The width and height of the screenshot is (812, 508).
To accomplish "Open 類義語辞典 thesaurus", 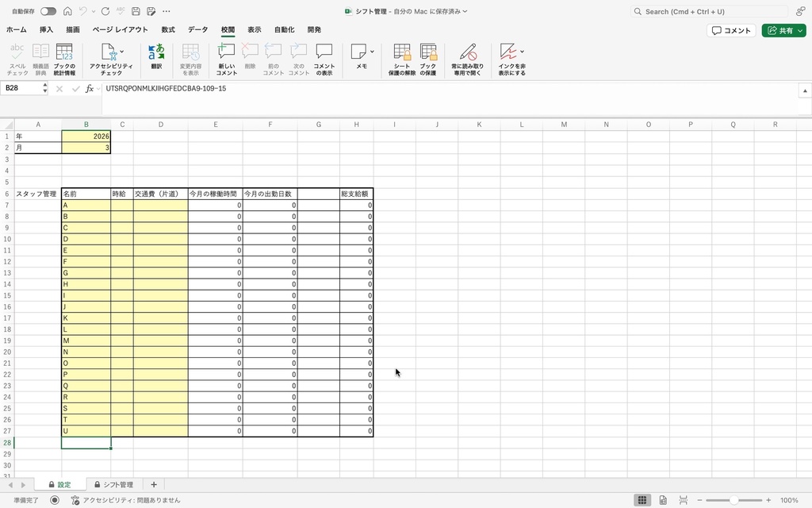I will (41, 59).
